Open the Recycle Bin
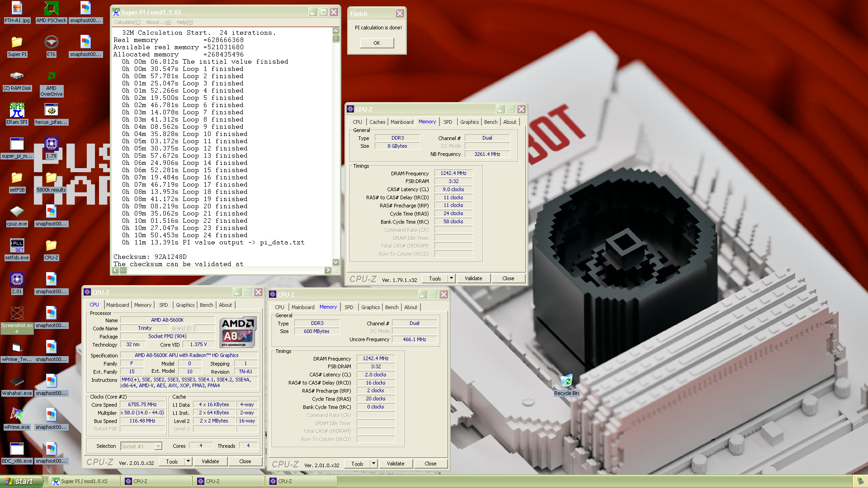This screenshot has height=488, width=868. click(x=566, y=385)
